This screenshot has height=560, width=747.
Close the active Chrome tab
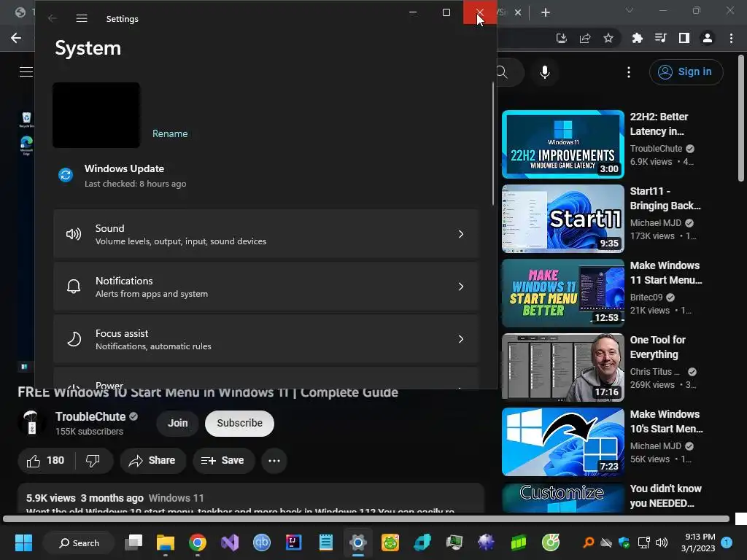(x=518, y=12)
